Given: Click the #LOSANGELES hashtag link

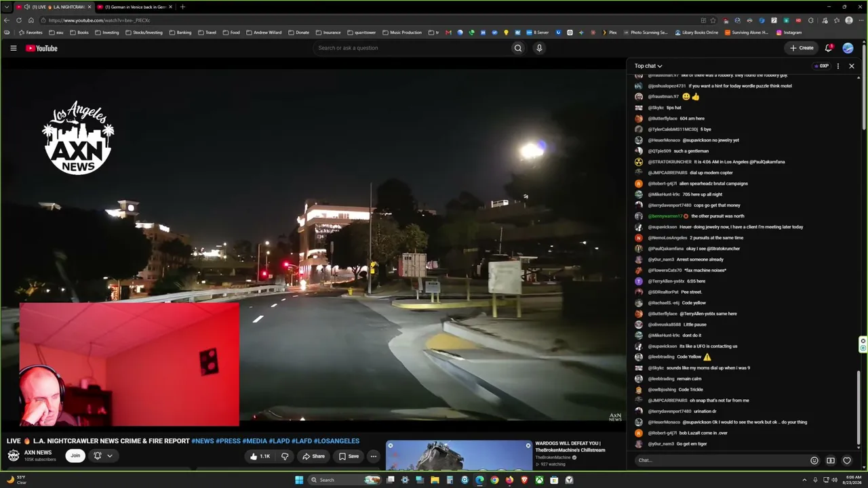Looking at the screenshot, I should pos(336,441).
